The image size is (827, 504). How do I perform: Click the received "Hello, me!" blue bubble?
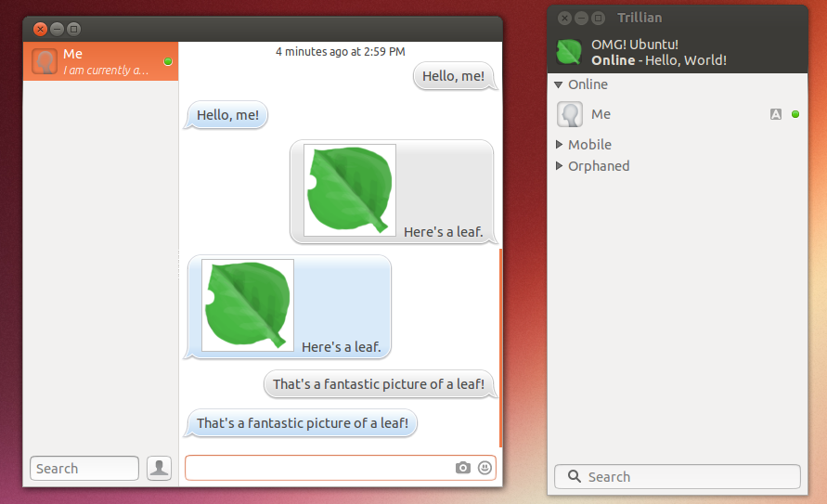tap(227, 115)
